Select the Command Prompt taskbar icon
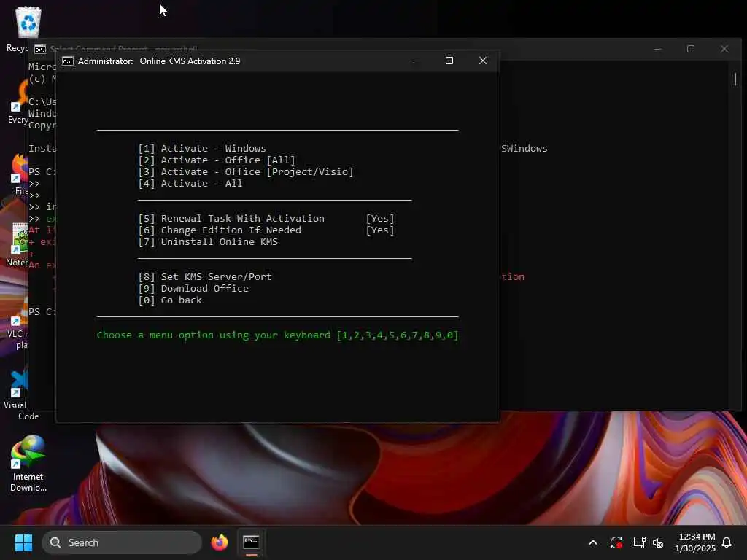 coord(251,542)
